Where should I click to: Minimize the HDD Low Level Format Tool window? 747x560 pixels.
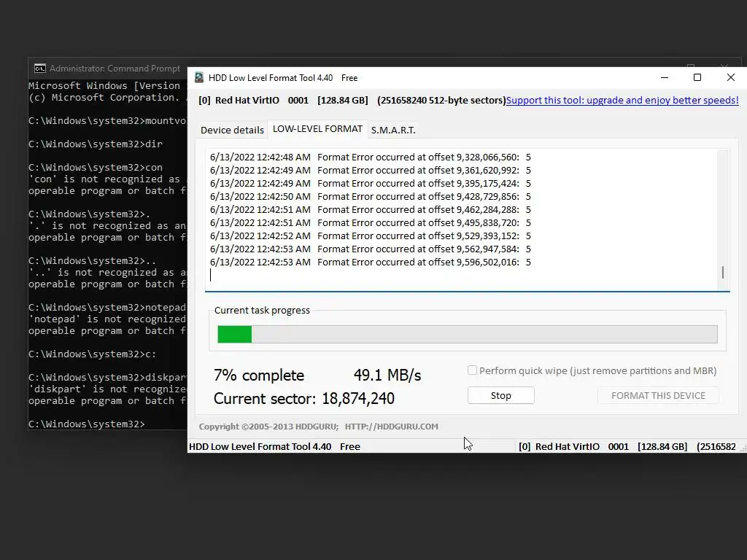tap(665, 77)
